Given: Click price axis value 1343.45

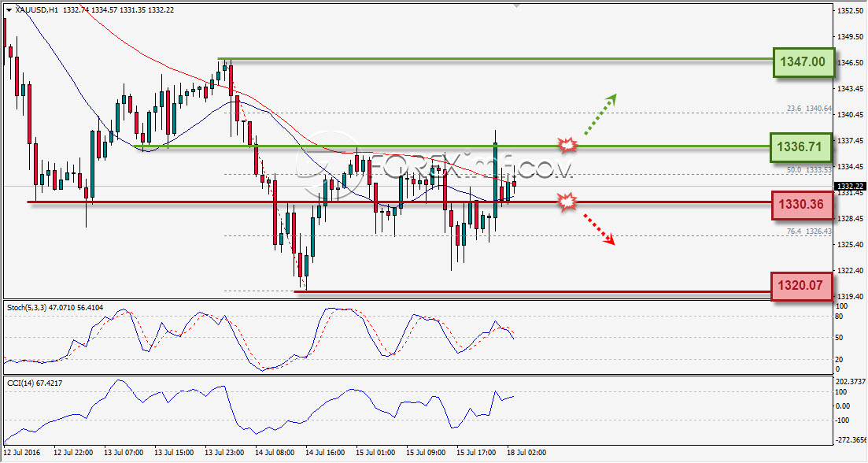Looking at the screenshot, I should [850, 89].
